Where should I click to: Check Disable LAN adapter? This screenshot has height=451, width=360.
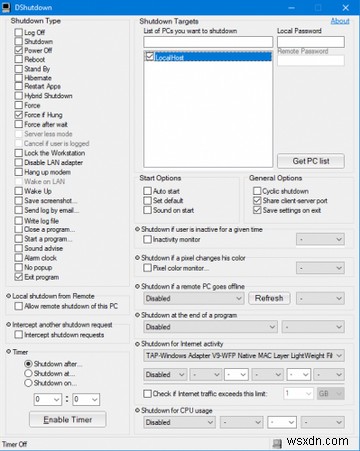pos(19,162)
